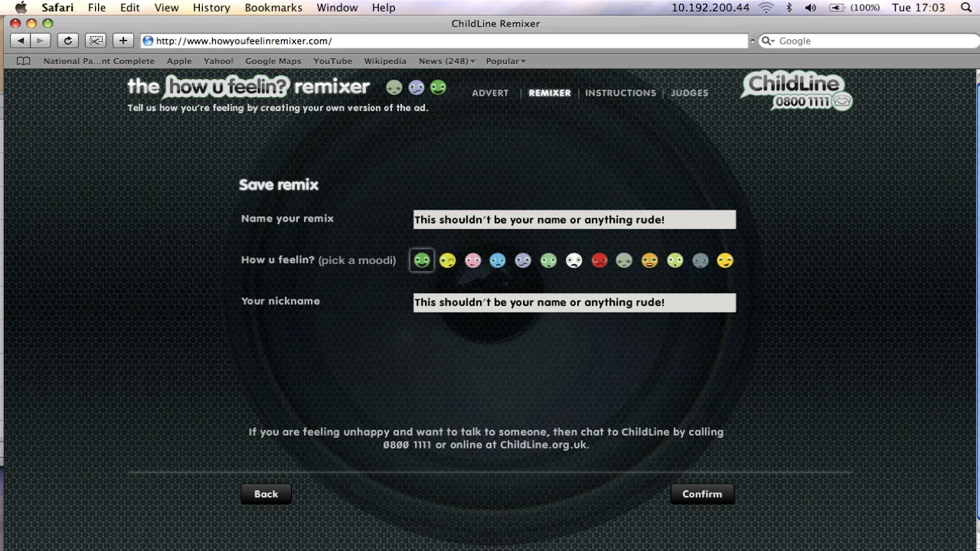Open the Yahoo! bookmark

tap(218, 61)
